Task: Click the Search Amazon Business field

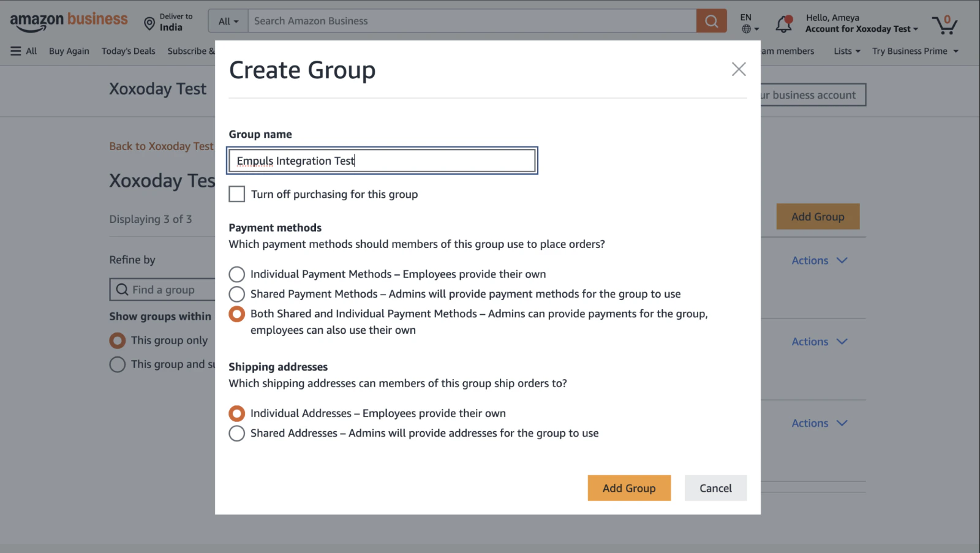Action: (x=472, y=21)
